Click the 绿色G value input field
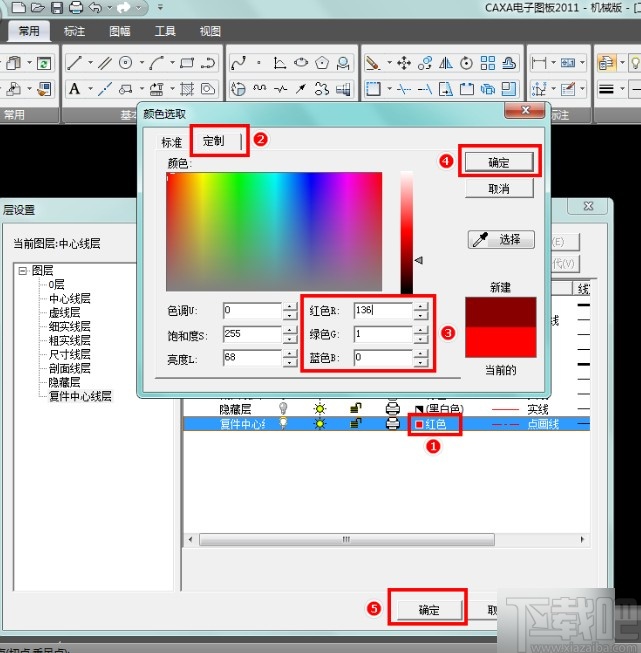The image size is (641, 653). (x=383, y=334)
